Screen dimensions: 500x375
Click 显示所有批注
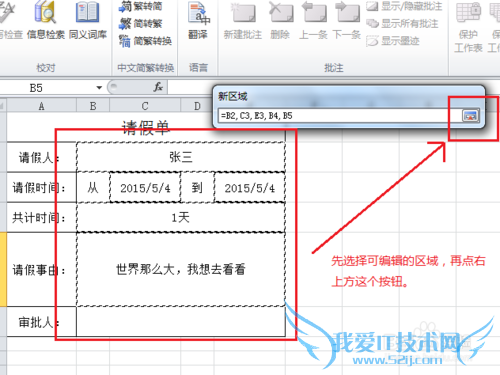tap(402, 23)
